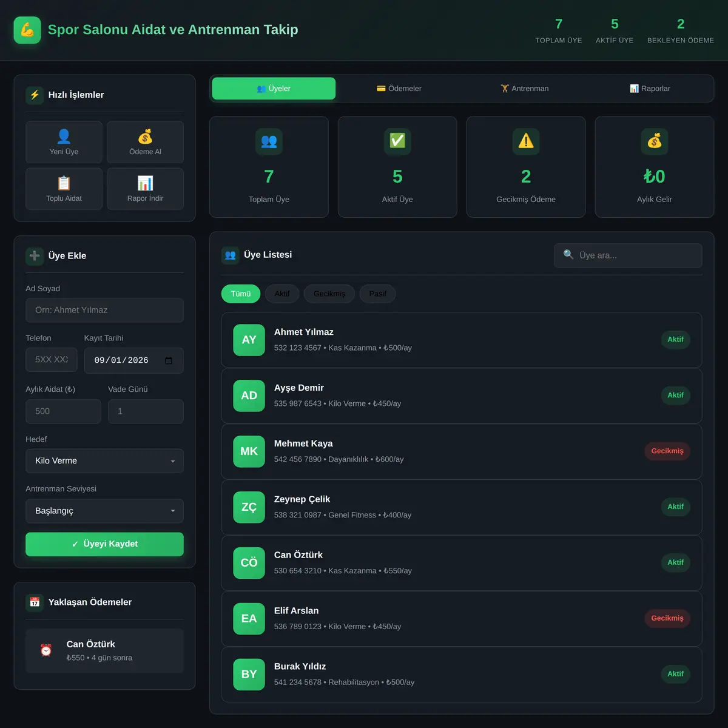Open the Antrenman Seviyesi dropdown
The height and width of the screenshot is (728, 728).
point(104,511)
